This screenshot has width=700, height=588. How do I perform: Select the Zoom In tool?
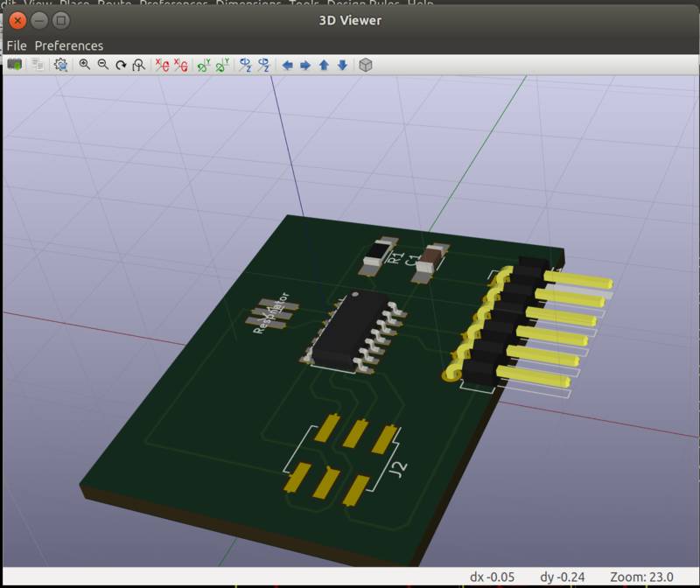(85, 65)
